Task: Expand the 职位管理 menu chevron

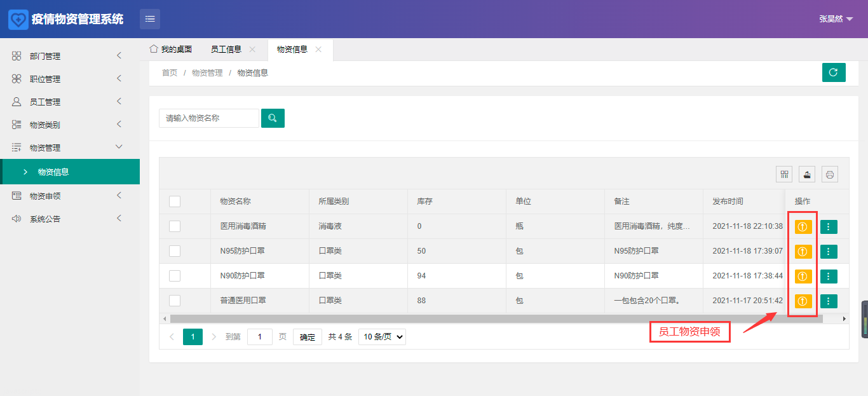Action: 119,79
